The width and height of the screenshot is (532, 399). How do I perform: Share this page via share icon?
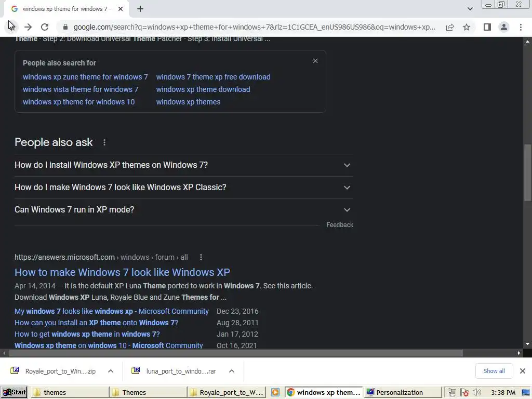click(x=450, y=27)
